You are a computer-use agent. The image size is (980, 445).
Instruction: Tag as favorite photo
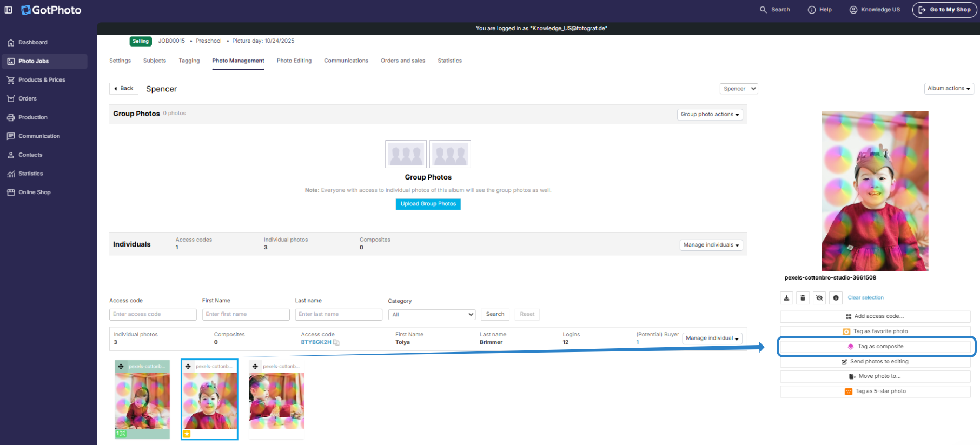875,331
